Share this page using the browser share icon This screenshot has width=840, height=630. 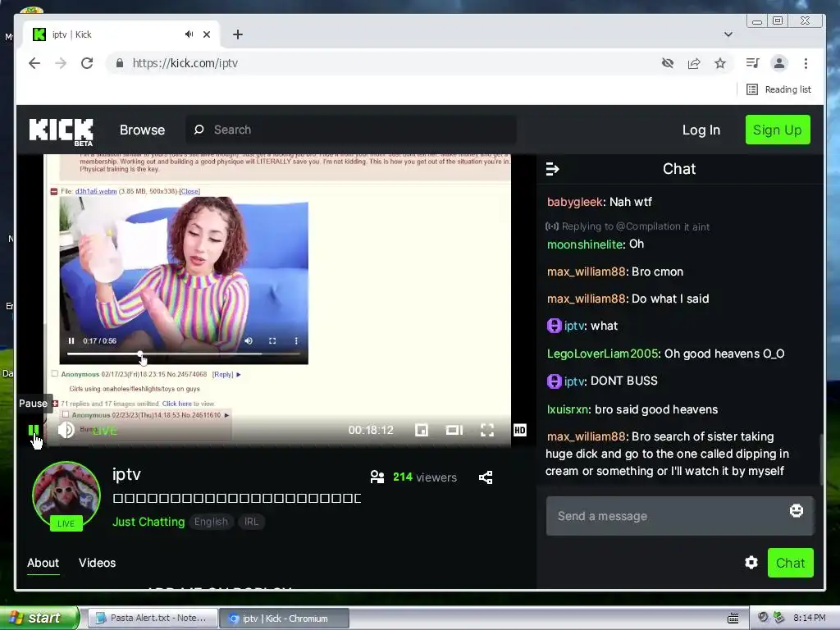[x=694, y=63]
